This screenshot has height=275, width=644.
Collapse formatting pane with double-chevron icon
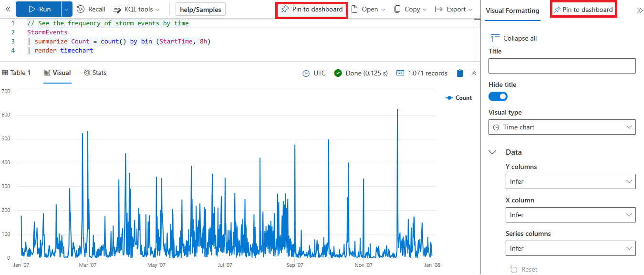pyautogui.click(x=639, y=10)
